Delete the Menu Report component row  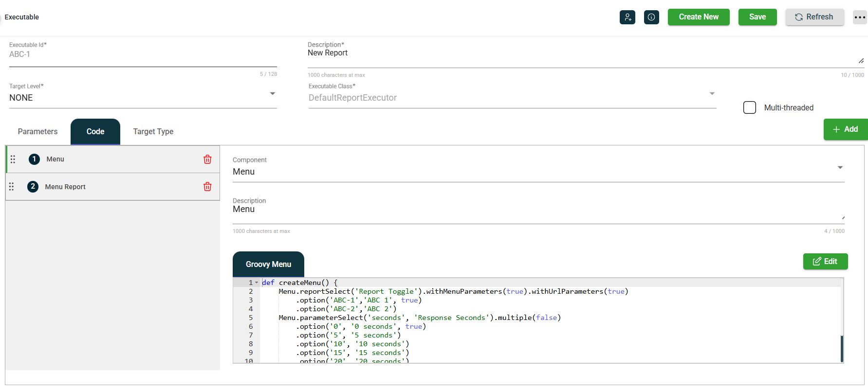coord(207,187)
